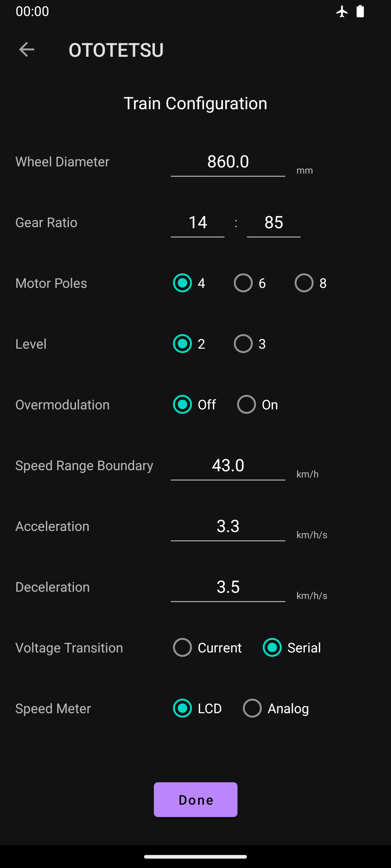The width and height of the screenshot is (391, 868).
Task: Choose Current voltage transition
Action: coord(207,647)
